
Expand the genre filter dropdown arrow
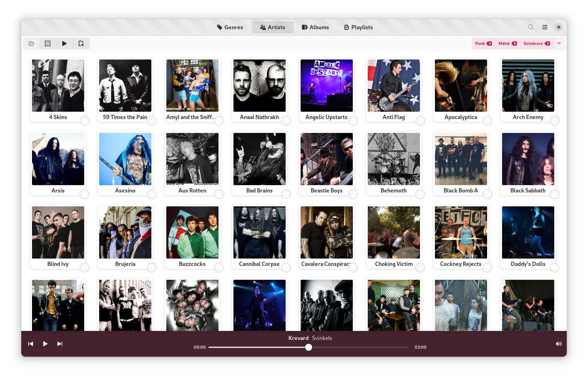click(559, 43)
